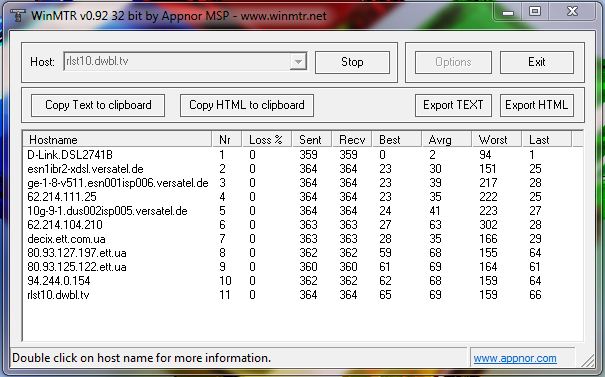Stop the running trace
The image size is (605, 377).
click(352, 62)
